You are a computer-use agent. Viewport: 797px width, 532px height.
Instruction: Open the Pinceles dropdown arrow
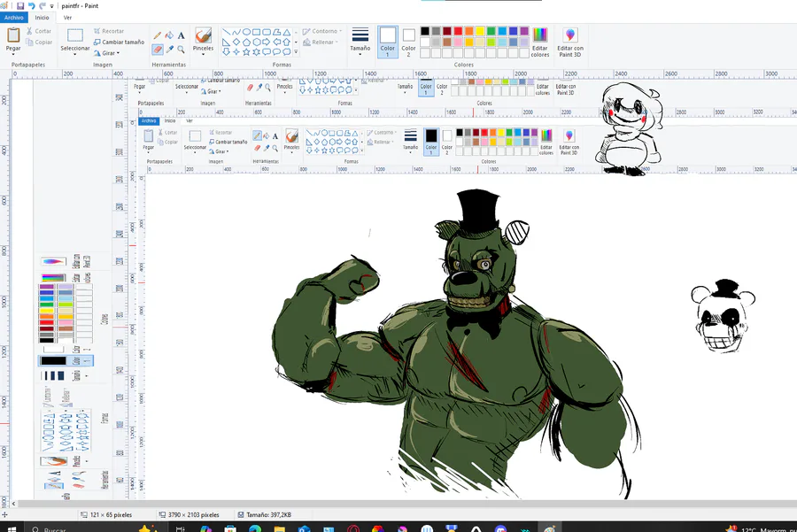[203, 54]
